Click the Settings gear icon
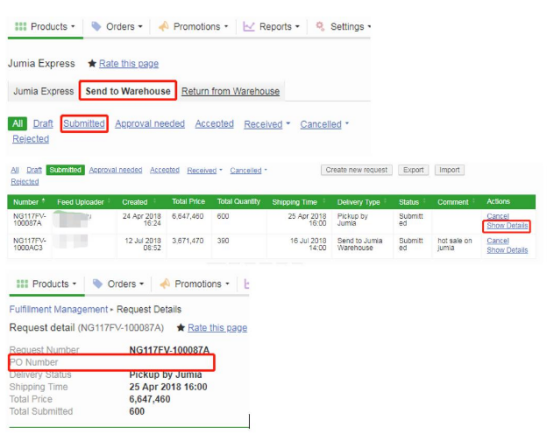Image resolution: width=554 pixels, height=435 pixels. pos(320,26)
